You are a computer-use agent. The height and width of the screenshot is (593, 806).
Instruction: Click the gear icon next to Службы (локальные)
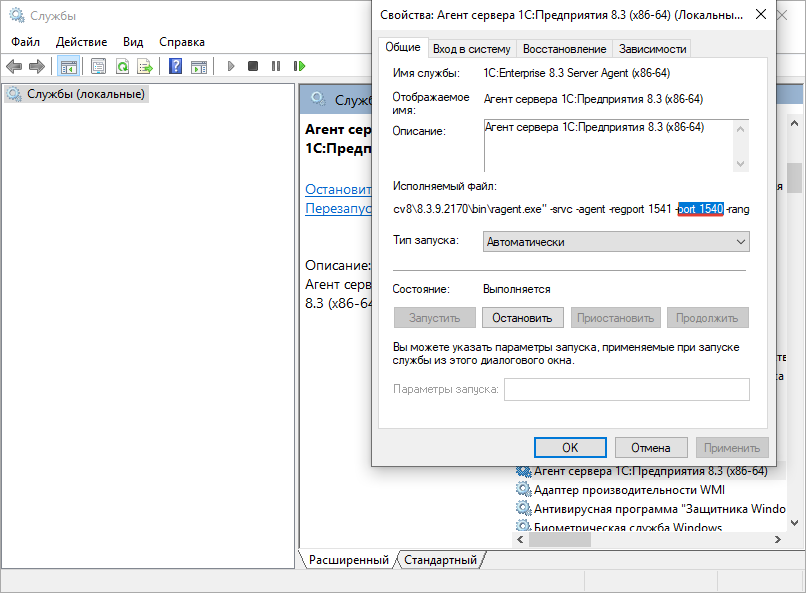(x=14, y=94)
